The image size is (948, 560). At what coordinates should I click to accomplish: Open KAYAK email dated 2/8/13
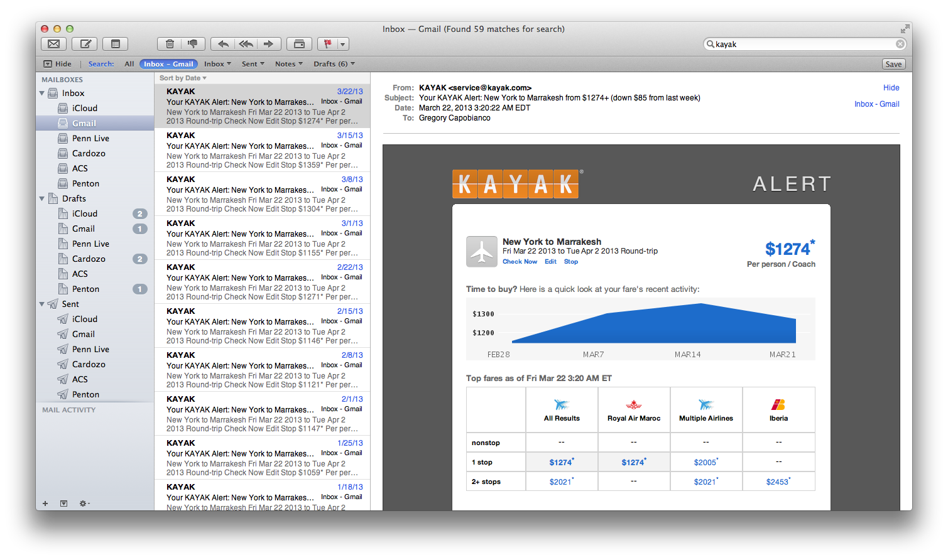click(262, 370)
